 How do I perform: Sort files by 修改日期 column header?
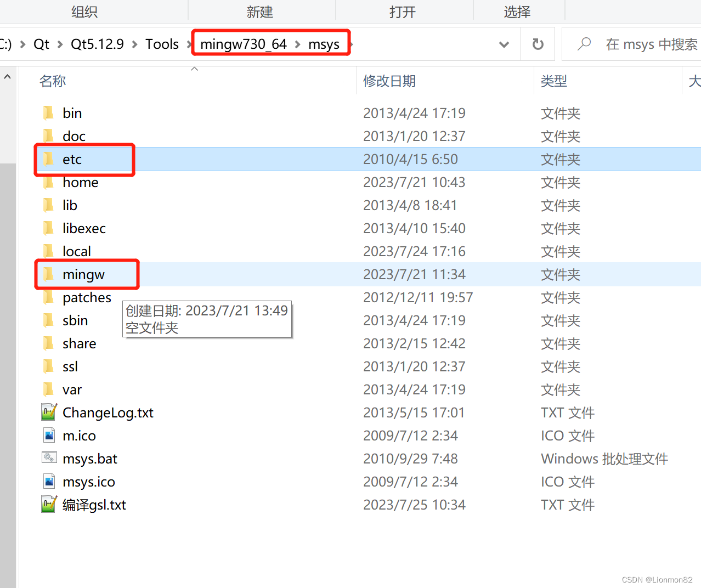pyautogui.click(x=389, y=81)
